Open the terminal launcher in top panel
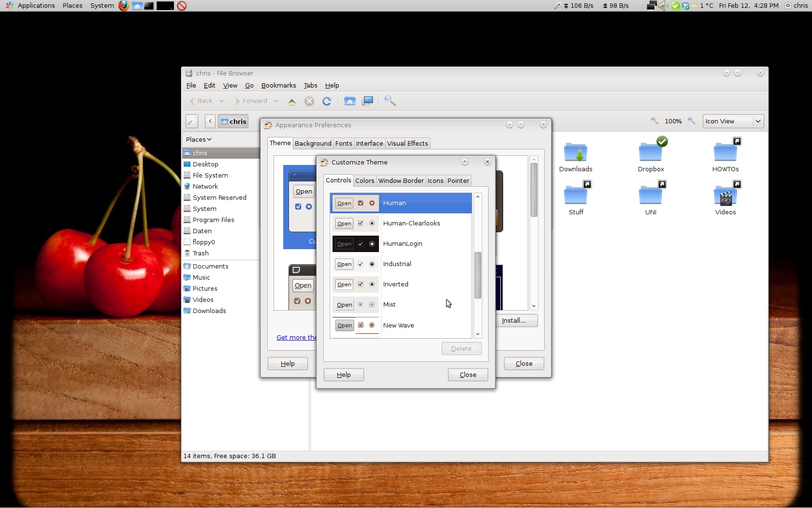Screen dimensions: 812x508 coord(149,6)
